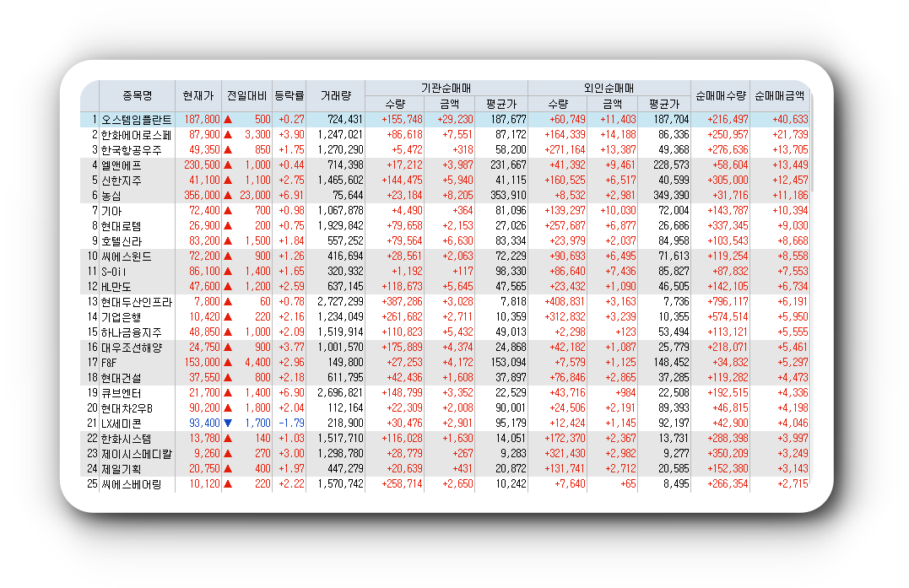Select the 대우조선해양 stock name
The image size is (909, 588).
point(132,347)
